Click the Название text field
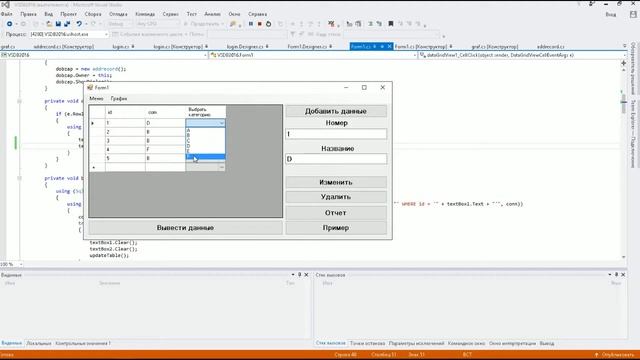Image resolution: width=640 pixels, height=360 pixels. (336, 159)
